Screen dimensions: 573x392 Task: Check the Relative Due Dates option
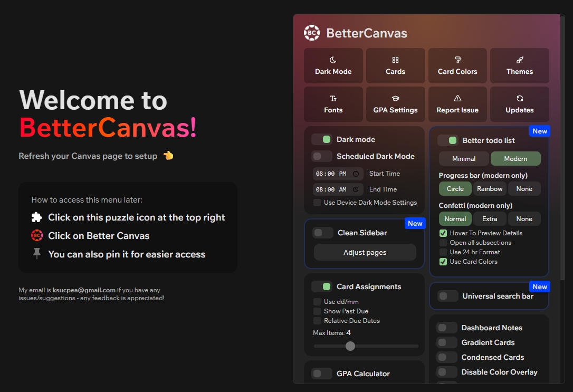[317, 321]
